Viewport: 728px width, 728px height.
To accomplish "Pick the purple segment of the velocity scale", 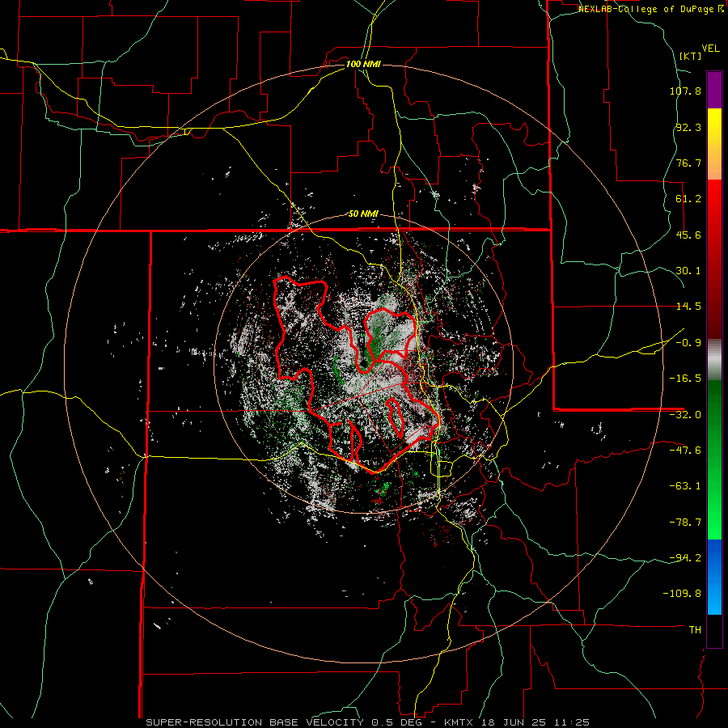I will (x=714, y=90).
